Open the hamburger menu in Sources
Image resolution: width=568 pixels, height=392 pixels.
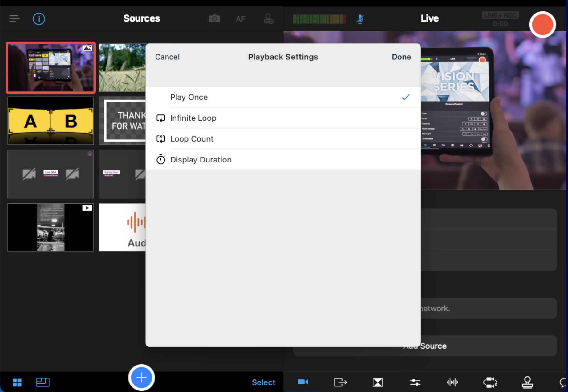pyautogui.click(x=14, y=19)
